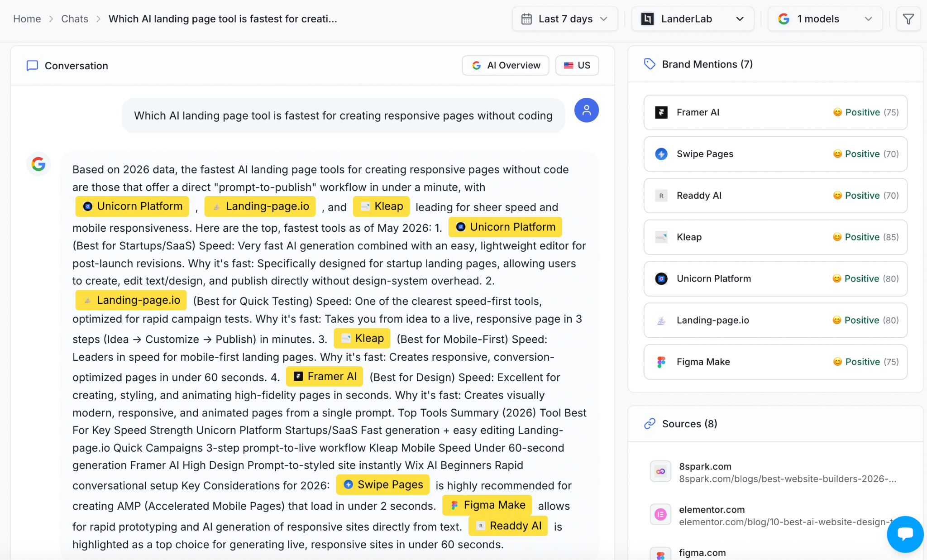Click the truncated chat title in breadcrumb

223,19
